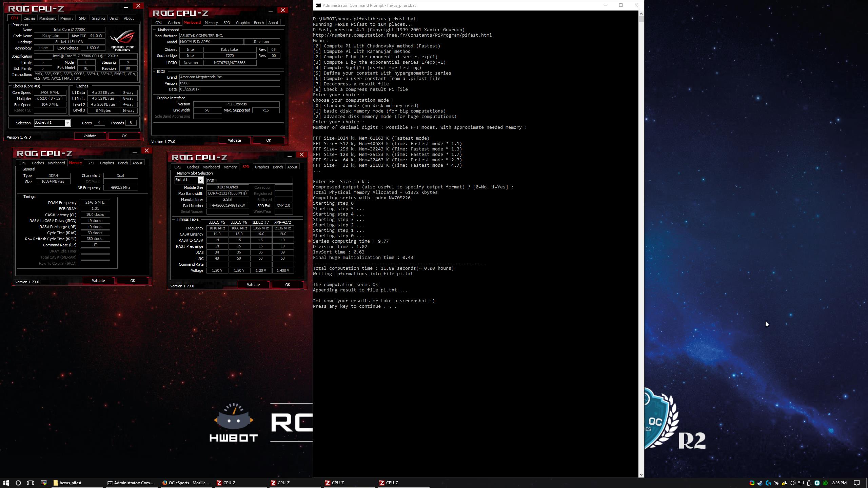Open Bench tab in the CPU window
The height and width of the screenshot is (488, 868).
point(114,18)
